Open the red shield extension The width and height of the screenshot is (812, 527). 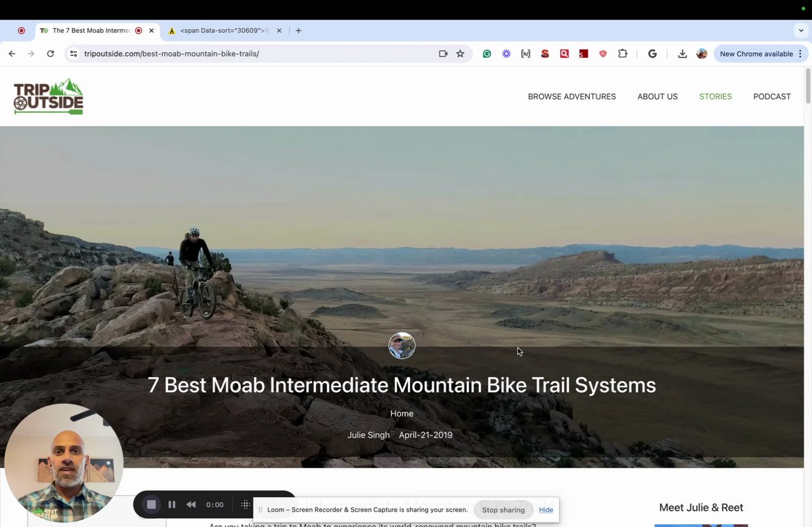click(x=603, y=54)
